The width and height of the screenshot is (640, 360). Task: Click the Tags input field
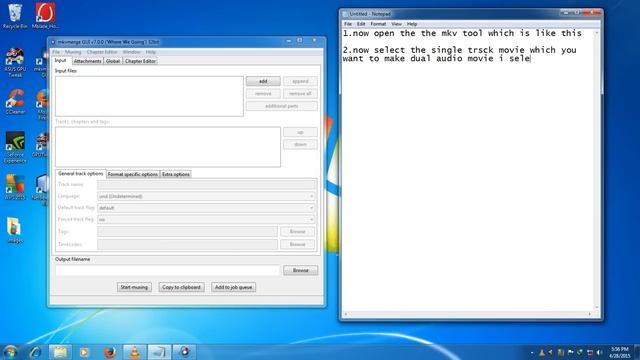point(187,231)
